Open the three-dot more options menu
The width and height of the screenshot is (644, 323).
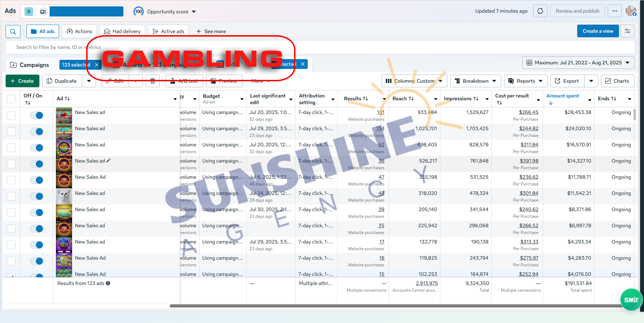[614, 11]
